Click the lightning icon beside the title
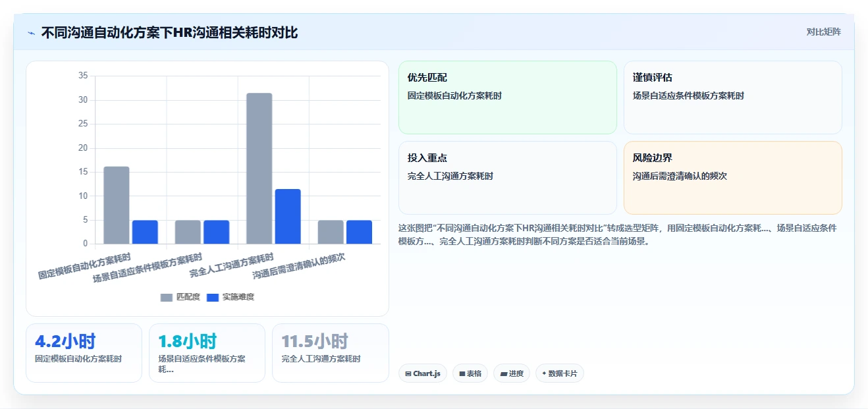 point(32,32)
